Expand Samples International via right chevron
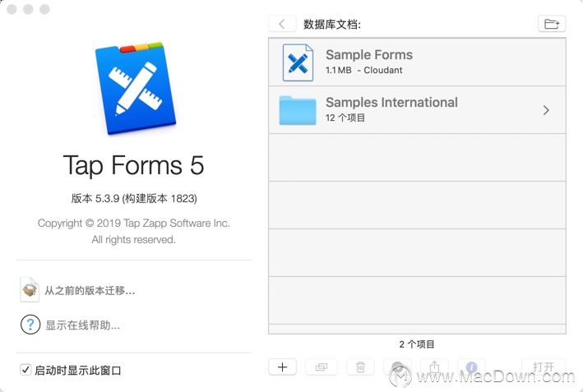 tap(546, 110)
